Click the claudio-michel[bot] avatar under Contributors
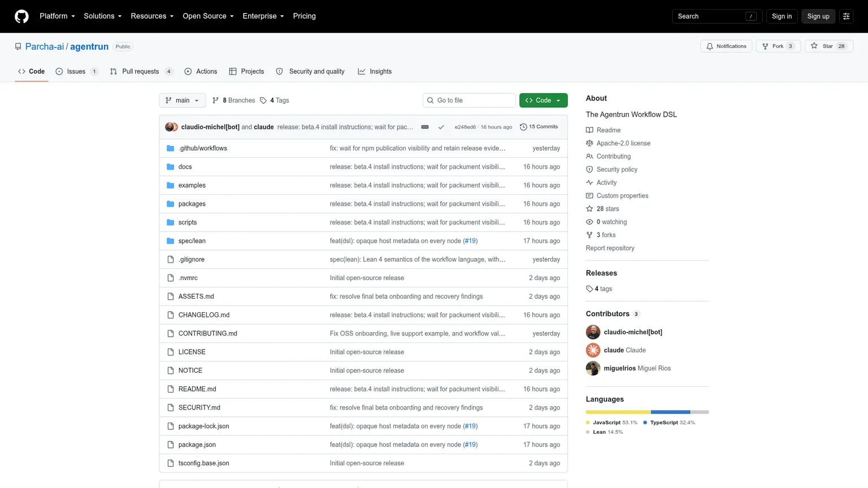The height and width of the screenshot is (488, 868). [x=593, y=332]
